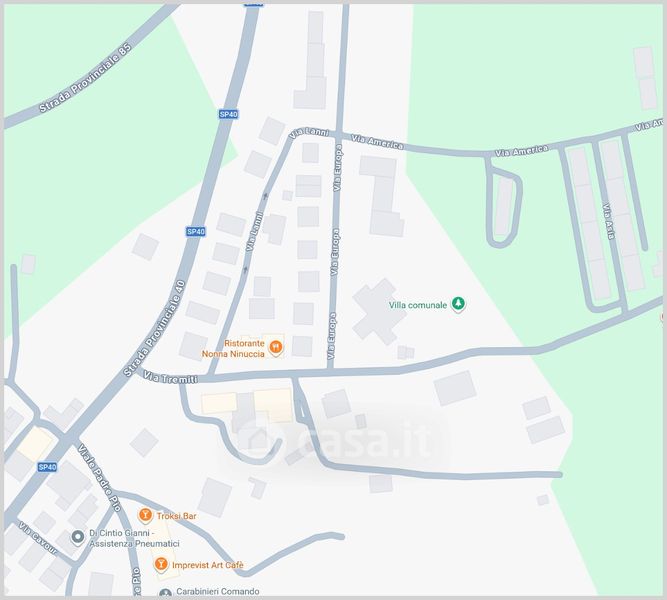Viewport: 667px width, 600px height.
Task: Click the Di Cintio Gianni location pin
Action: click(77, 537)
